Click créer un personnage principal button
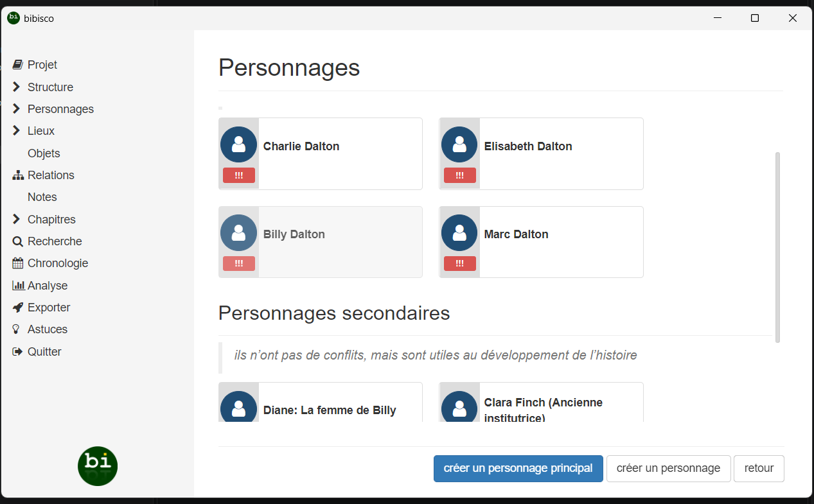This screenshot has width=814, height=504. pyautogui.click(x=518, y=469)
